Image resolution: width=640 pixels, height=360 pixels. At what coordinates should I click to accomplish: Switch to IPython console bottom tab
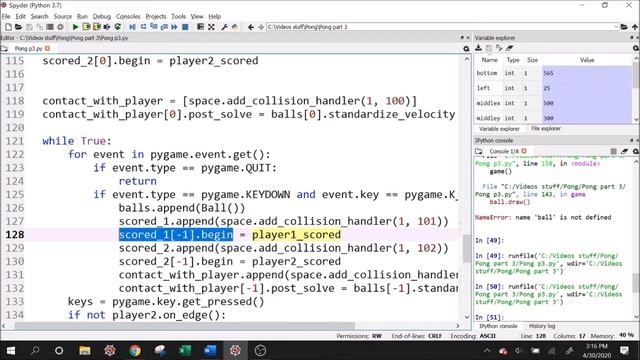(x=498, y=326)
